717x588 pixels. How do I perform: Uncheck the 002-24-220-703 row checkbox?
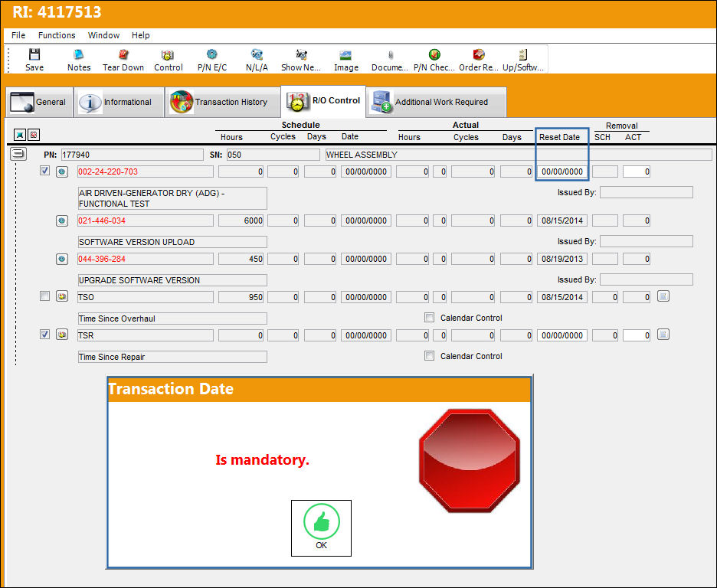pos(44,171)
